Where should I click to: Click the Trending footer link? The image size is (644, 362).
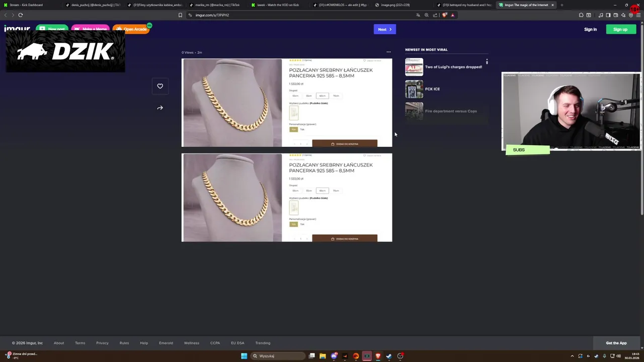point(263,343)
